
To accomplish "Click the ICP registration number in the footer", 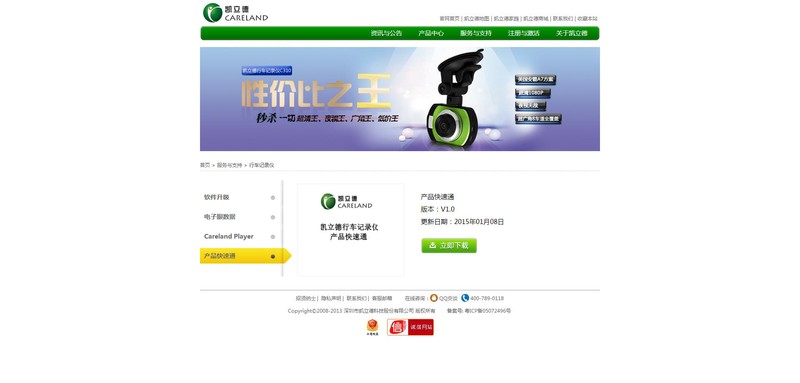I will pyautogui.click(x=479, y=311).
